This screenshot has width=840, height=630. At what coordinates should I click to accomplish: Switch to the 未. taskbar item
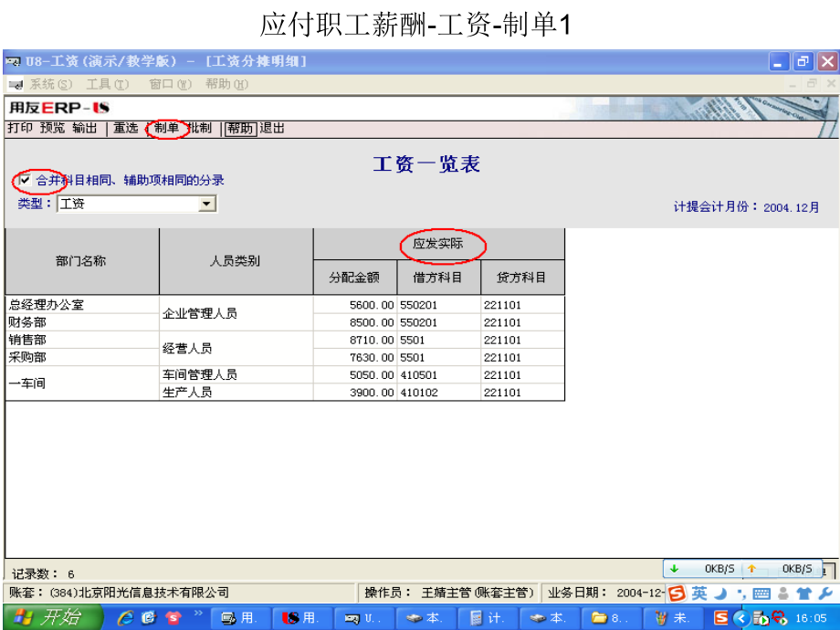tap(674, 618)
